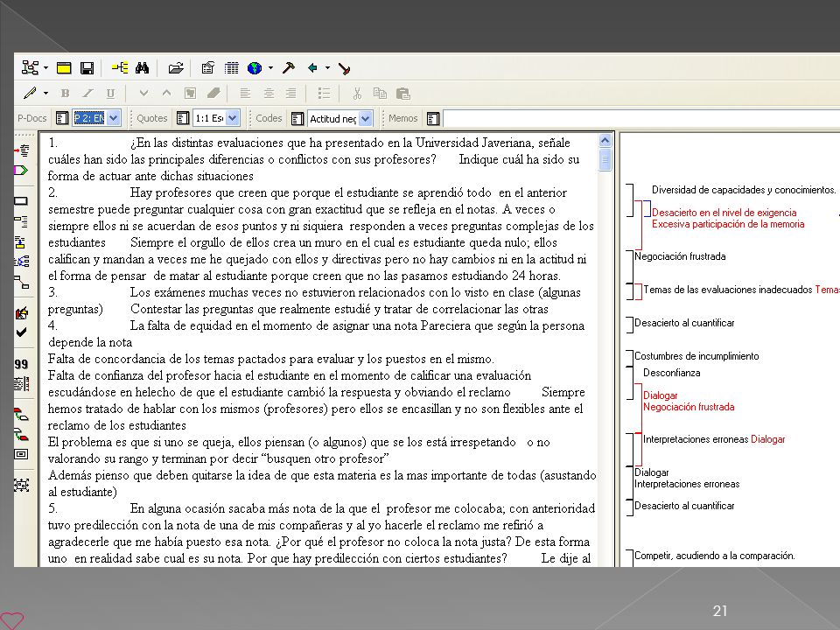Click the document scrollbar up arrow
Viewport: 840px width, 630px height.
(605, 140)
